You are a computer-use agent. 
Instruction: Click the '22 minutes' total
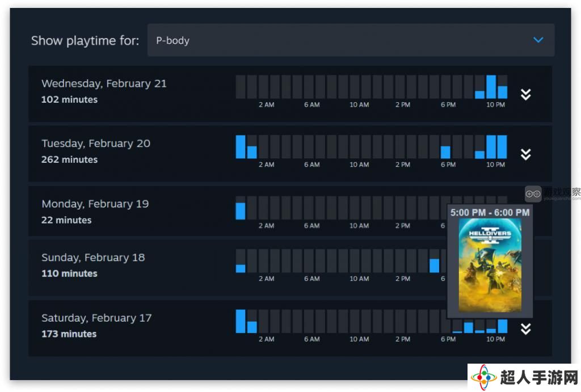coord(67,220)
